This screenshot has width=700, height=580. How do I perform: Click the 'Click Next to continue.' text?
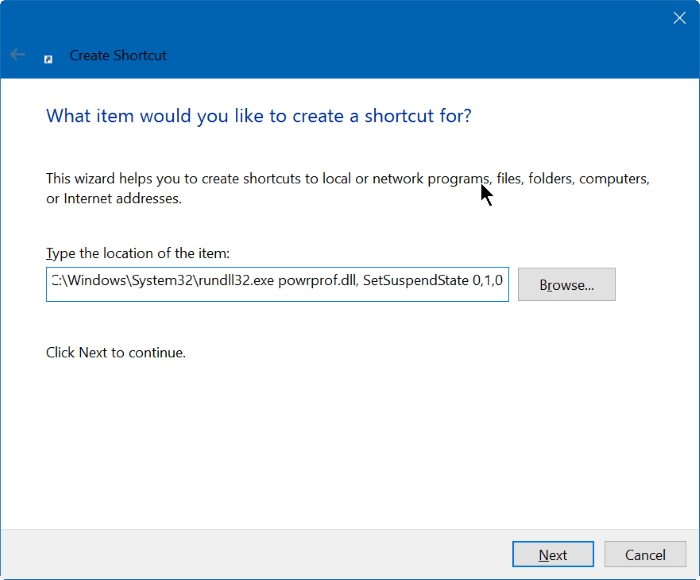click(x=116, y=353)
